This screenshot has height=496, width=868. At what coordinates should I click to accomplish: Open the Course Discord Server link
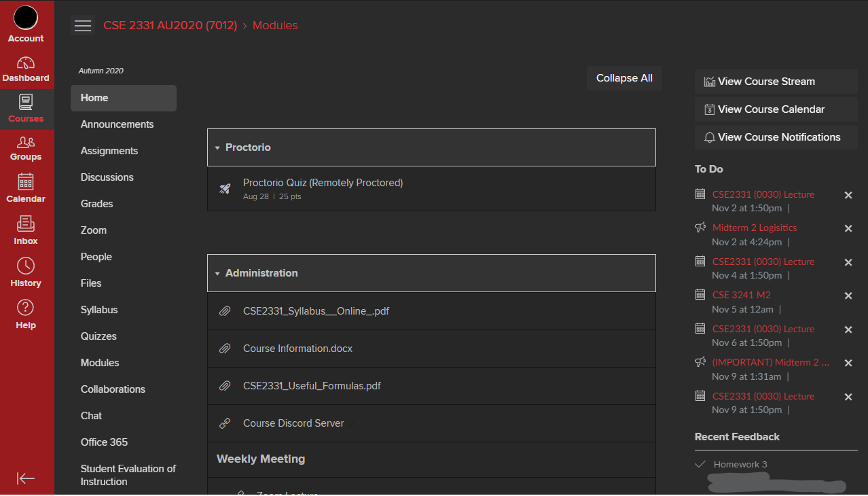click(x=293, y=423)
